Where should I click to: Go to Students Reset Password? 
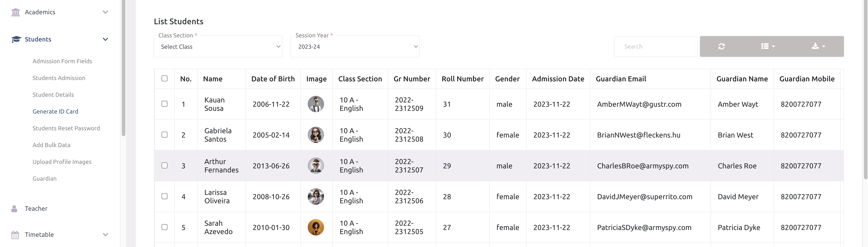[66, 128]
